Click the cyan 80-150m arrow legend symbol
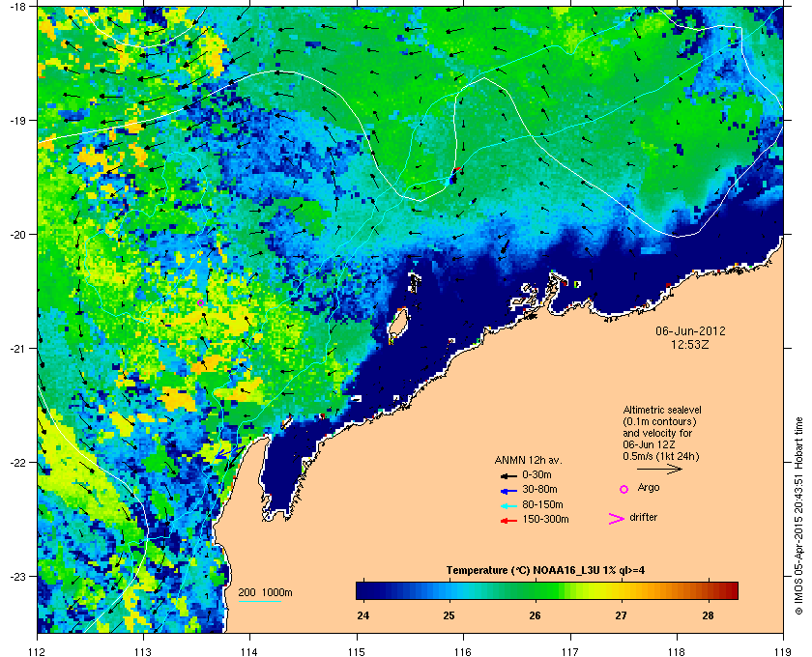 coord(508,506)
